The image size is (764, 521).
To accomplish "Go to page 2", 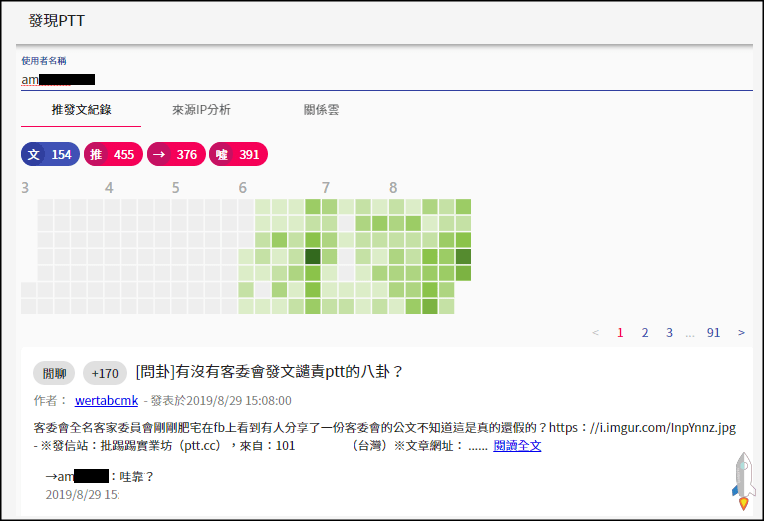I will [645, 332].
